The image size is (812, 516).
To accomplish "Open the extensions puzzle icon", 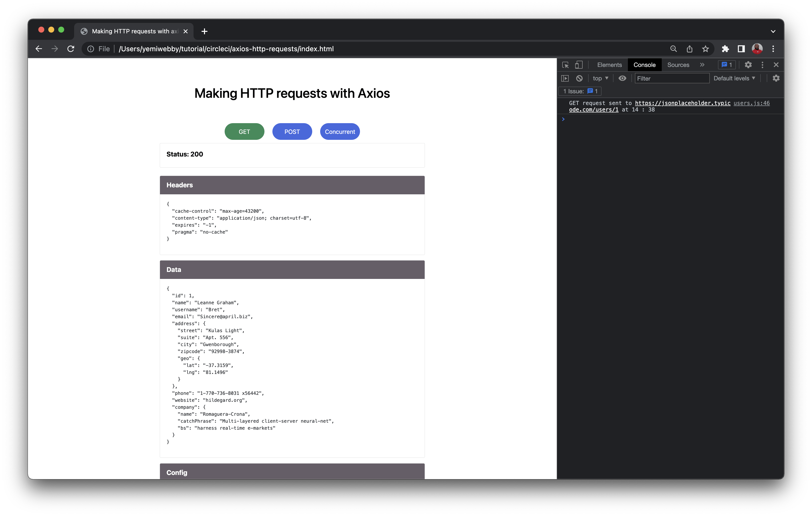I will point(726,49).
